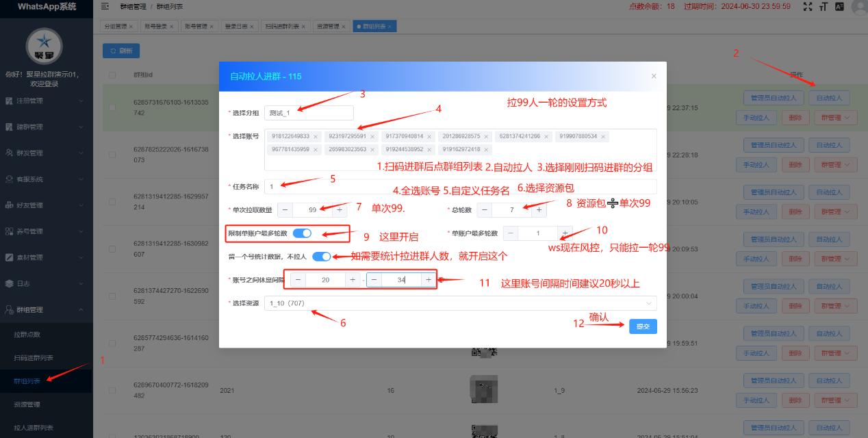868x438 pixels.
Task: Expand the 群管理 action dropdown
Action: (834, 117)
